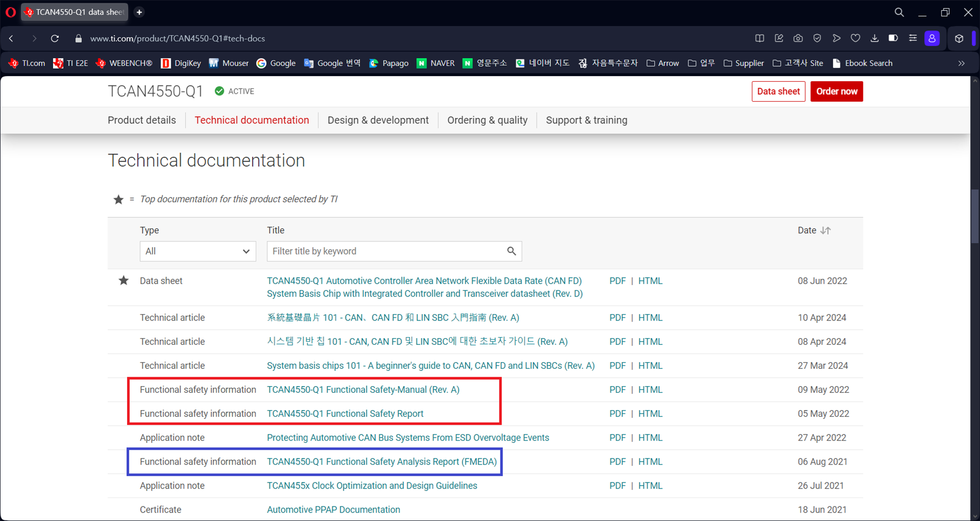The image size is (980, 521).
Task: Open the Papago bookmark
Action: coord(389,63)
